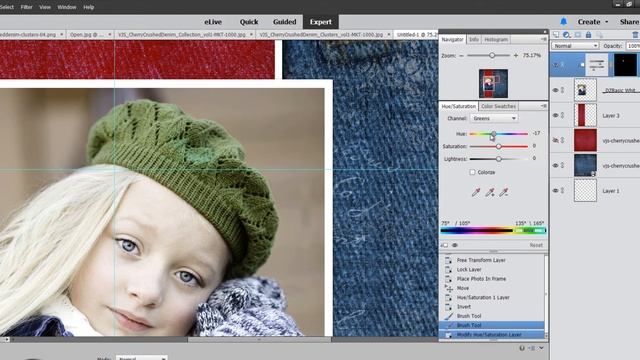Open the Channel dropdown showing Greens
The width and height of the screenshot is (640, 360).
494,118
